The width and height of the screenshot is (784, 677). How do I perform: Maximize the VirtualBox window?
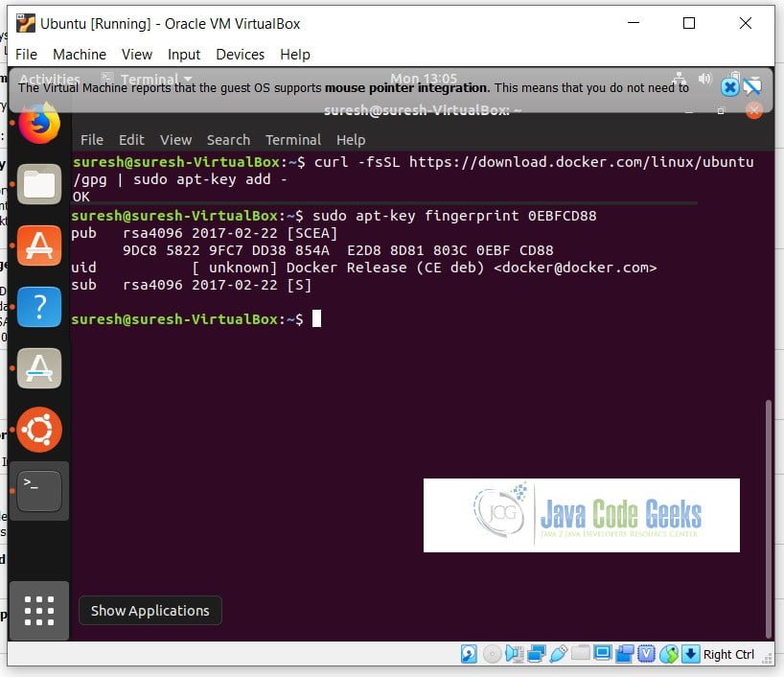tap(689, 23)
